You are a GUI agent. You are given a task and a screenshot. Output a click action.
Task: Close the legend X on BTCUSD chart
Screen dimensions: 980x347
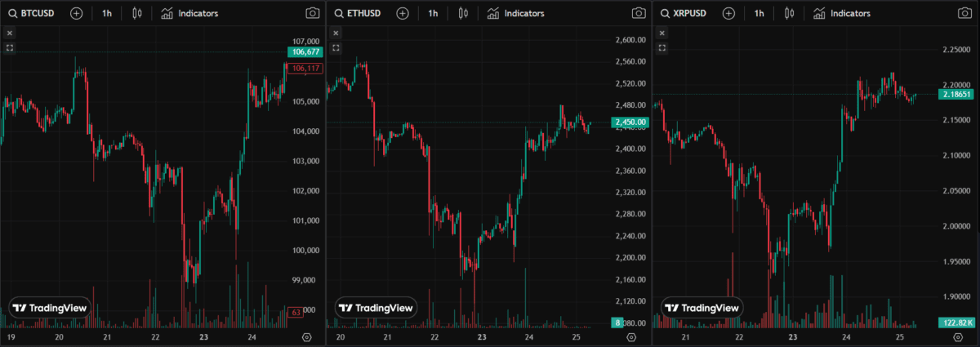pos(9,33)
